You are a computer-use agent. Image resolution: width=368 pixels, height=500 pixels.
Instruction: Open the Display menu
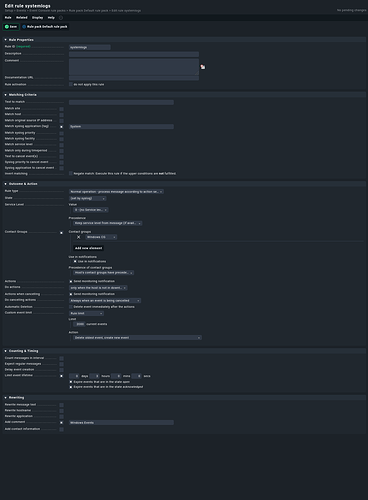tap(37, 18)
